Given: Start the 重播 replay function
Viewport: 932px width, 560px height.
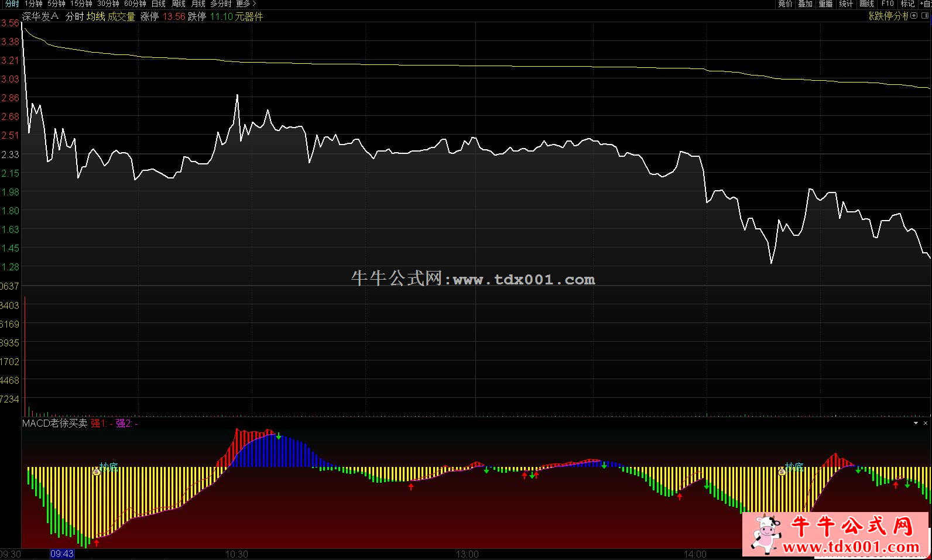Looking at the screenshot, I should [825, 4].
